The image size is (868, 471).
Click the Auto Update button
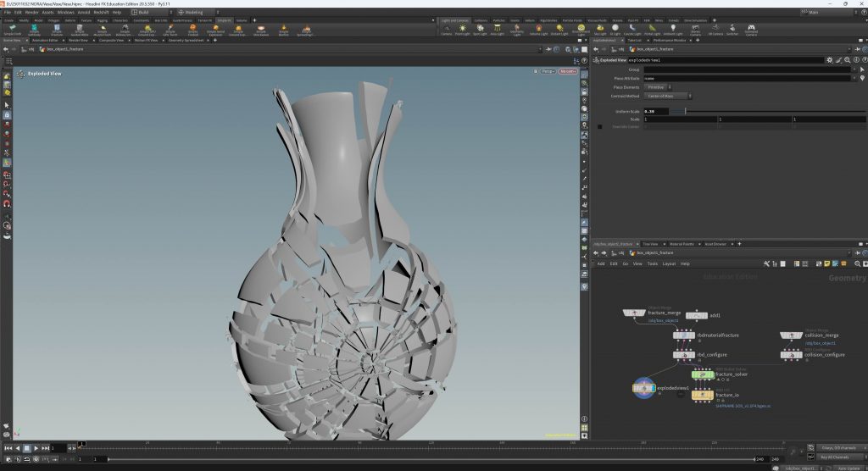[x=848, y=468]
